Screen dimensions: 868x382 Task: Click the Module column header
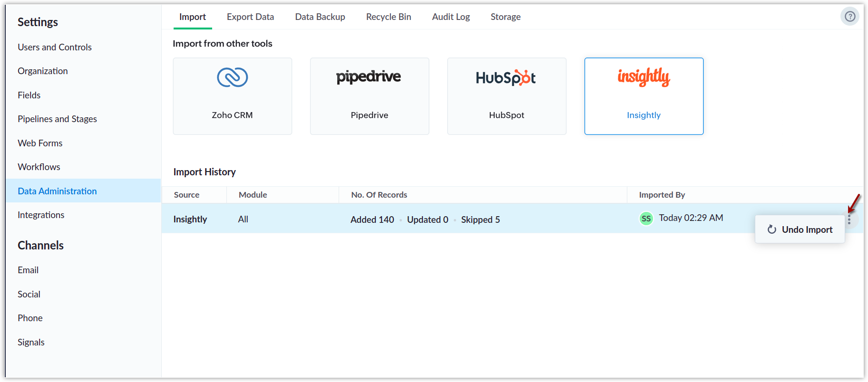(253, 195)
